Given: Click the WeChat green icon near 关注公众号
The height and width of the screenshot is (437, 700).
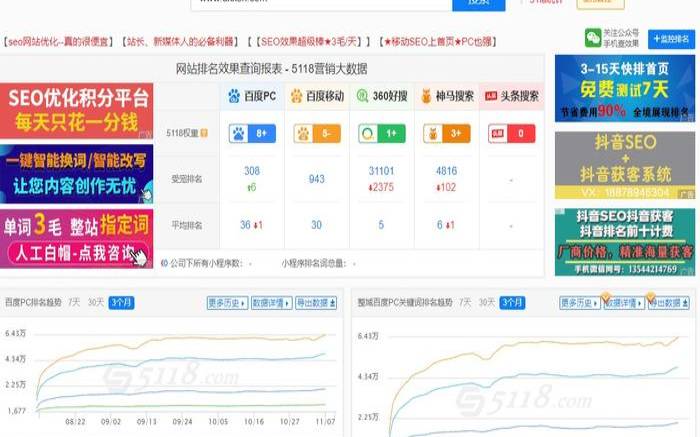Looking at the screenshot, I should click(x=593, y=38).
